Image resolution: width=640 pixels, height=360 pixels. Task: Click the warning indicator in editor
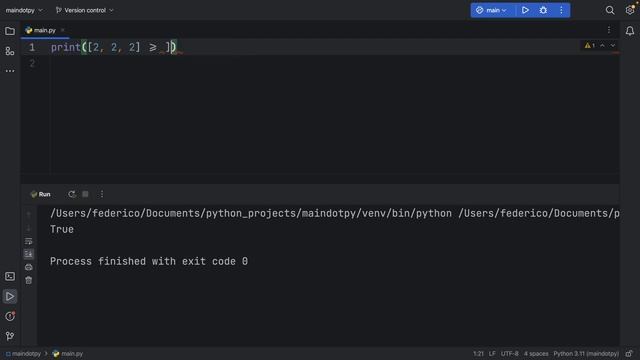tap(589, 46)
